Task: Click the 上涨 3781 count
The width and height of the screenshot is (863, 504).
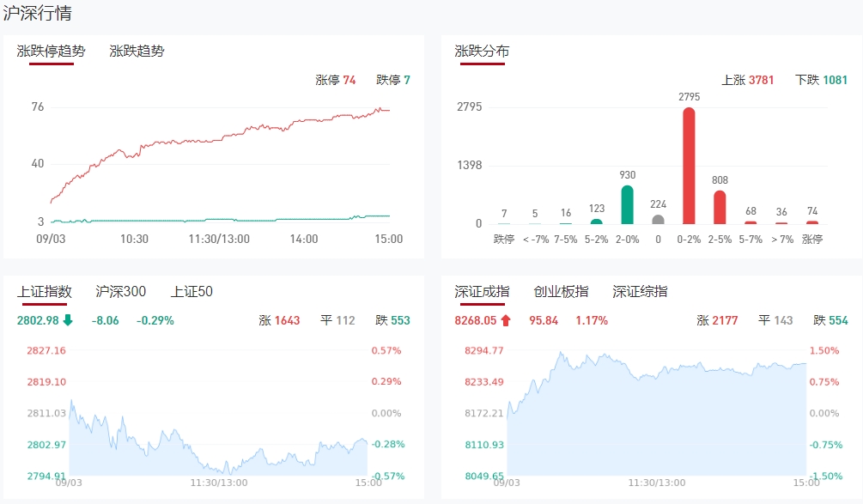Action: [747, 80]
